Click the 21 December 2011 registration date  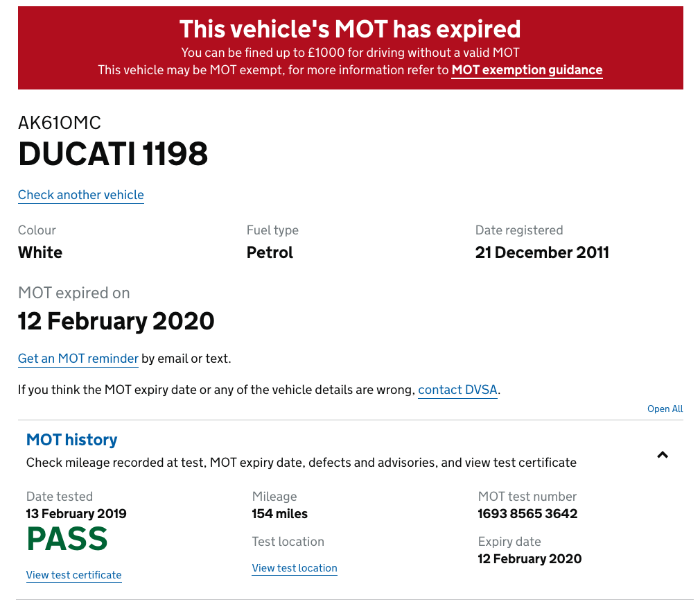(542, 252)
